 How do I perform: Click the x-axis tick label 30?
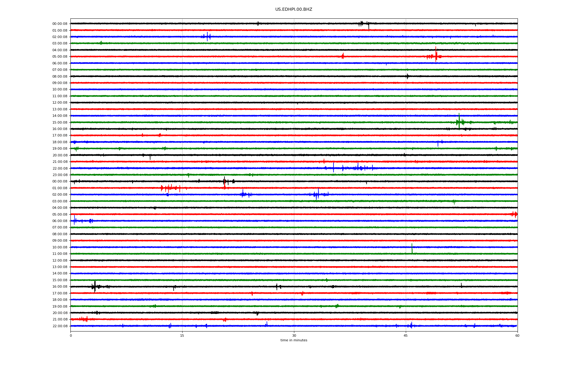pyautogui.click(x=294, y=335)
